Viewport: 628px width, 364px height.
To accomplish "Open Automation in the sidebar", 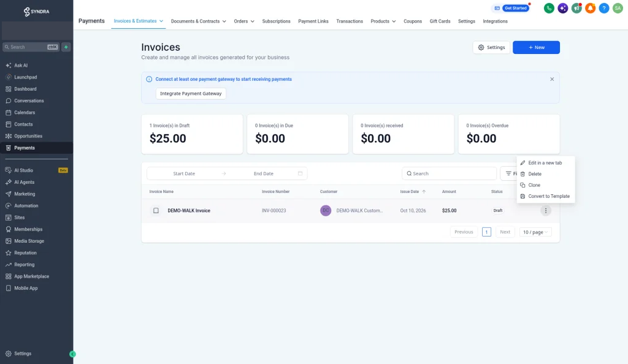I will click(26, 206).
